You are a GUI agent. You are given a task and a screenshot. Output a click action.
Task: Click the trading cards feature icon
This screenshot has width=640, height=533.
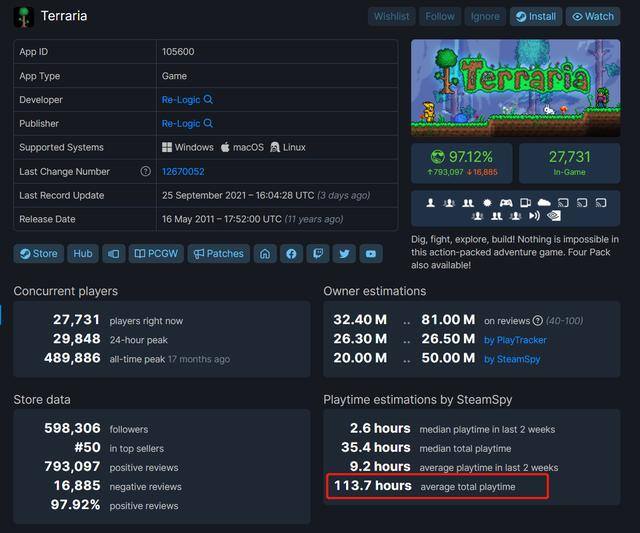(525, 202)
